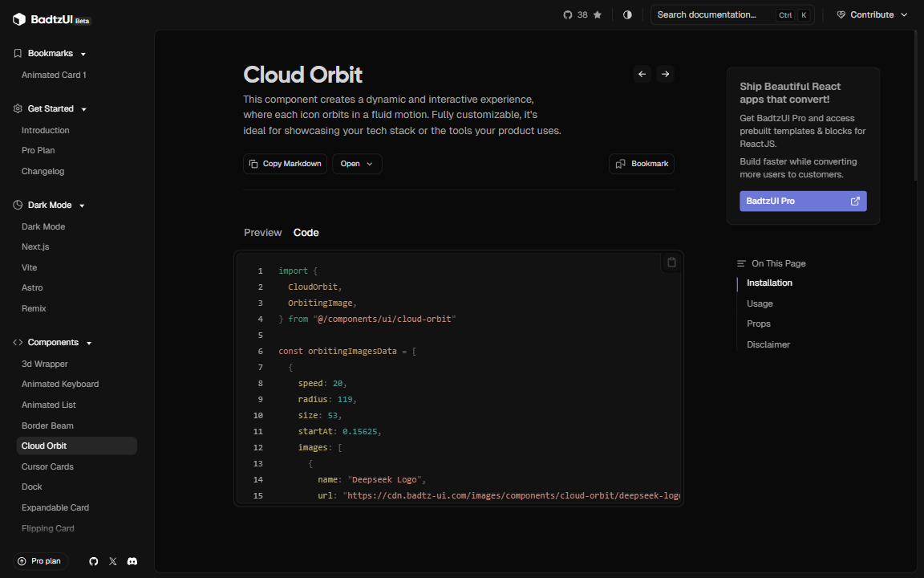Viewport: 924px width, 578px height.
Task: Open the X (Twitter) icon in footer
Action: [x=113, y=561]
